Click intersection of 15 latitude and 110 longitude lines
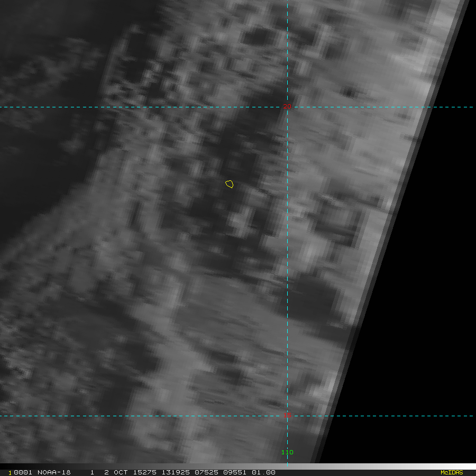This screenshot has width=476, height=476. (287, 416)
